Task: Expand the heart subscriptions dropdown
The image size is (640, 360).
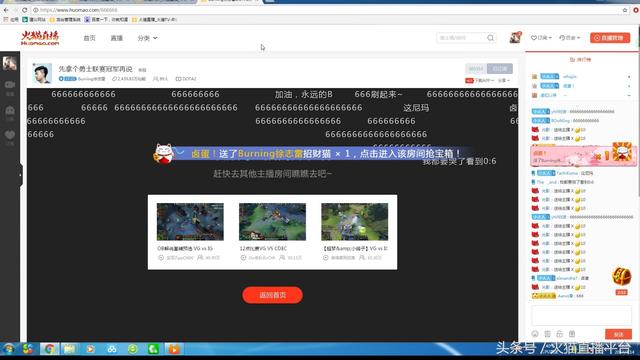Action: coord(541,38)
